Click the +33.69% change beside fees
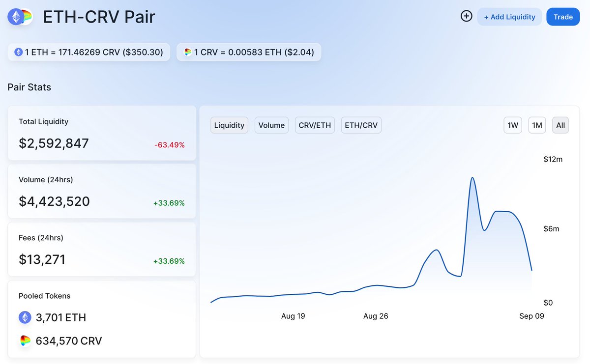This screenshot has height=364, width=590. click(x=169, y=261)
